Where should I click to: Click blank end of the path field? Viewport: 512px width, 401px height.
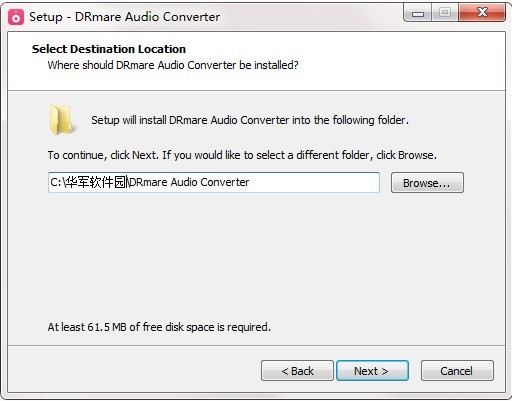pos(313,182)
